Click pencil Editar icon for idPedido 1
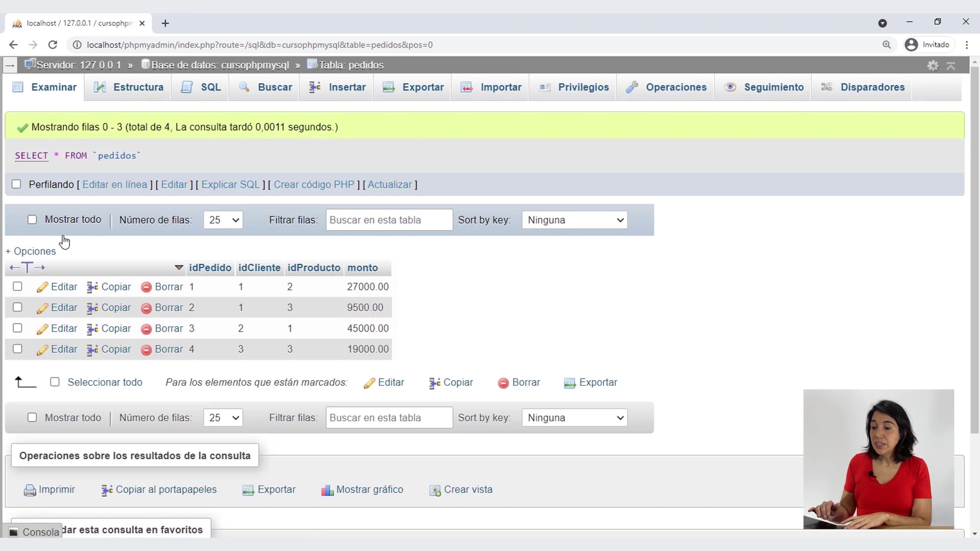The image size is (980, 551). pyautogui.click(x=42, y=287)
